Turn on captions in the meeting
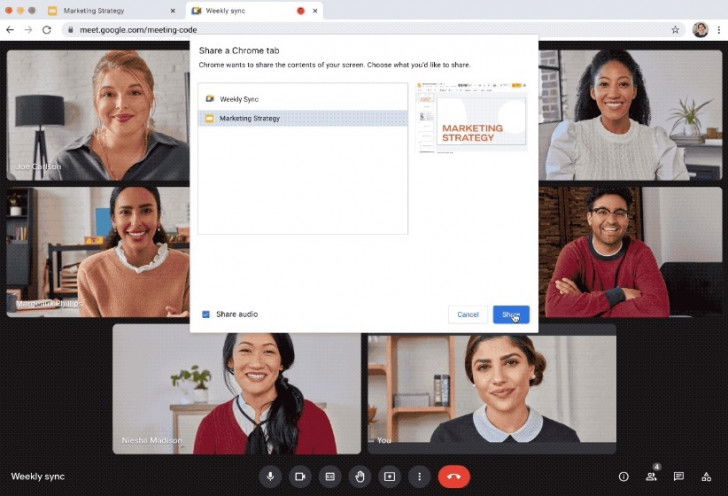 tap(329, 476)
